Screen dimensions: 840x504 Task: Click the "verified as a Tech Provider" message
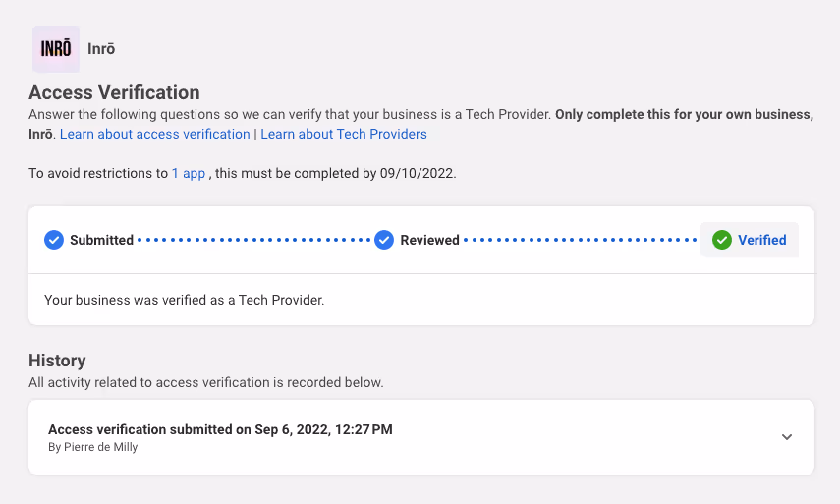pyautogui.click(x=185, y=300)
